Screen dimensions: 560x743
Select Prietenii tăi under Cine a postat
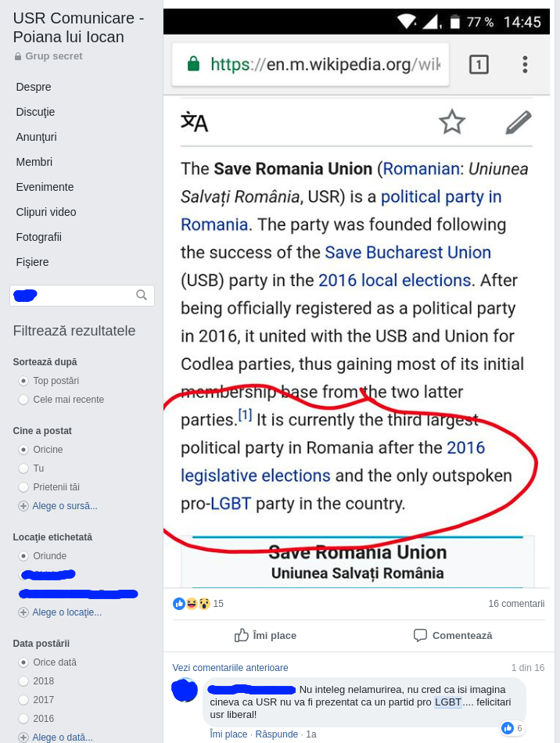pyautogui.click(x=23, y=487)
